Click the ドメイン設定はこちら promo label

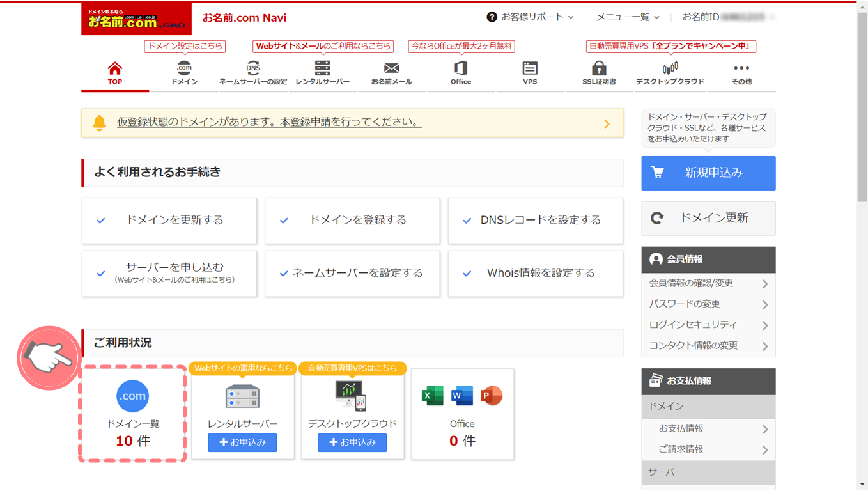185,46
